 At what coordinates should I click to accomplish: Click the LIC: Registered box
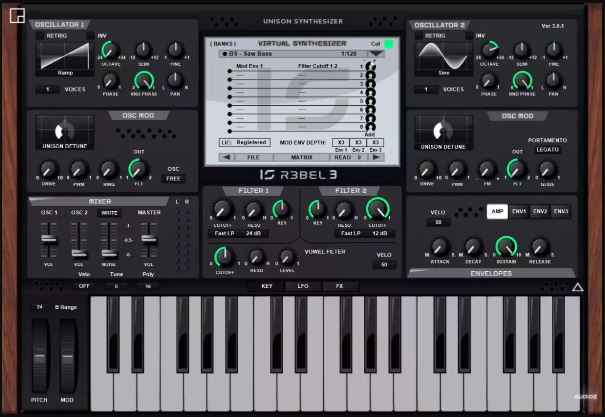click(245, 142)
